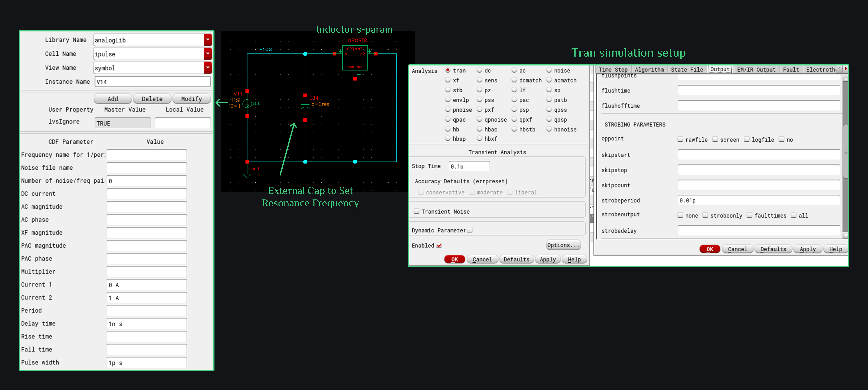Viewport: 868px width, 390px height.
Task: Click the Delay time field with 1n s
Action: [x=147, y=324]
